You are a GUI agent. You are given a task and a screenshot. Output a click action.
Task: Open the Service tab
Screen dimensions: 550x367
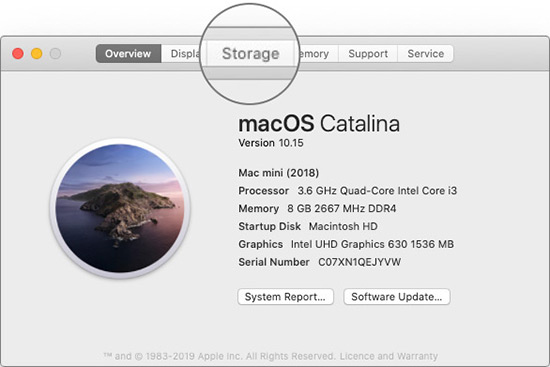pos(425,54)
